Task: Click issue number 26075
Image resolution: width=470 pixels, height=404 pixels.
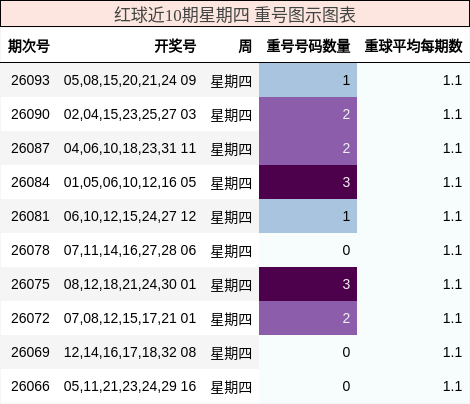Action: coord(30,284)
